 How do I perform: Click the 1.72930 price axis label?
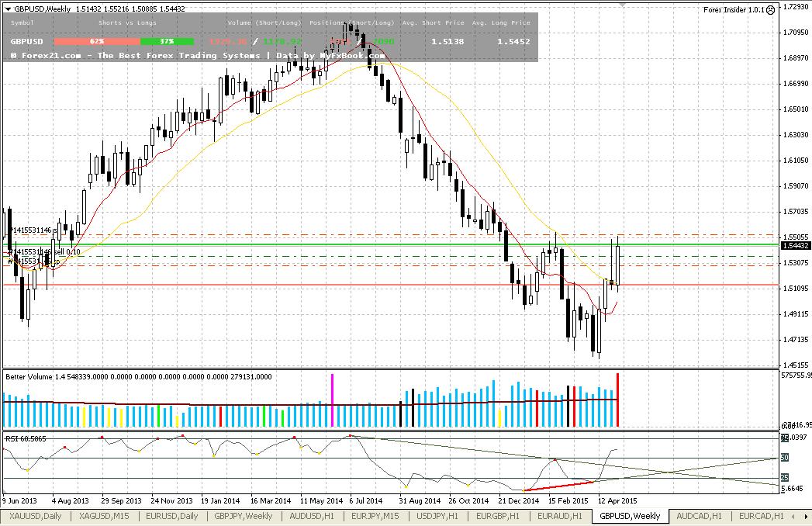point(796,6)
